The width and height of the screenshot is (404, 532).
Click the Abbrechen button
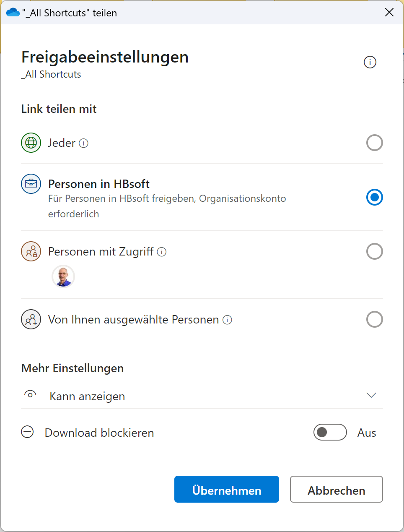click(336, 489)
